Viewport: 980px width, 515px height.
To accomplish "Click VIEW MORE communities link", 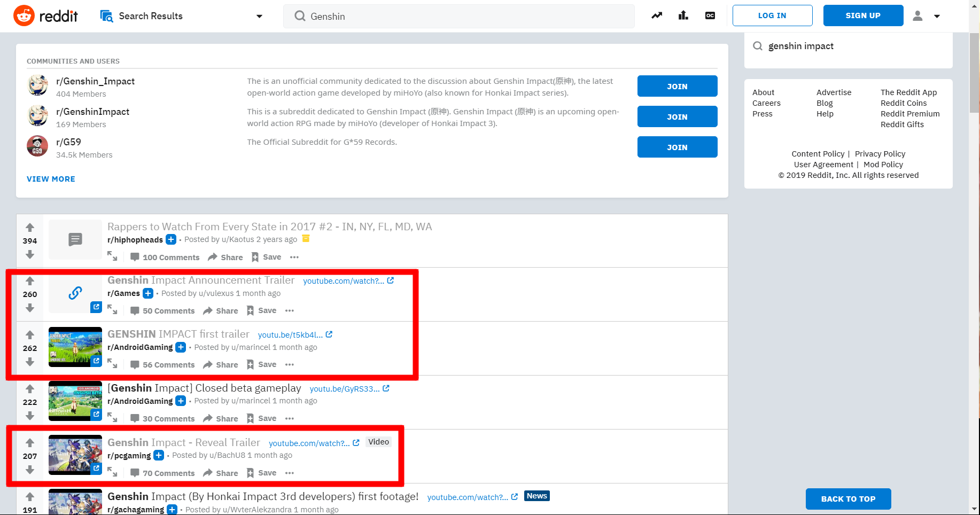I will pos(51,179).
